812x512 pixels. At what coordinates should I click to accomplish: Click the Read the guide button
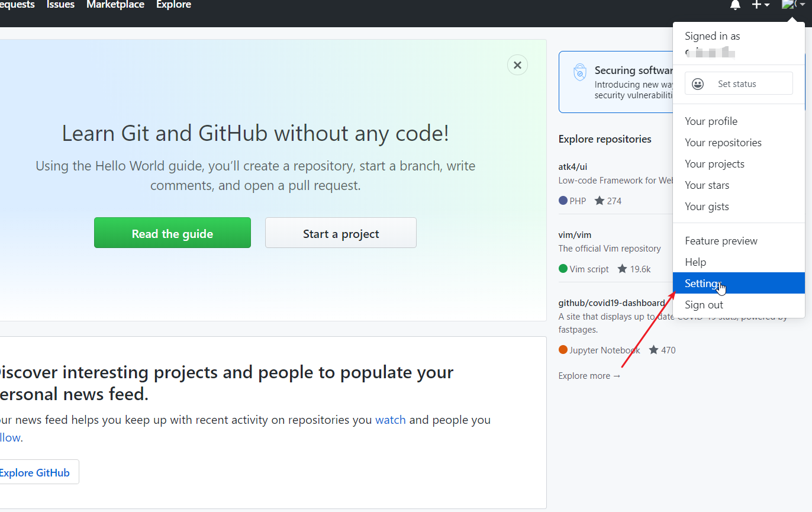point(172,233)
